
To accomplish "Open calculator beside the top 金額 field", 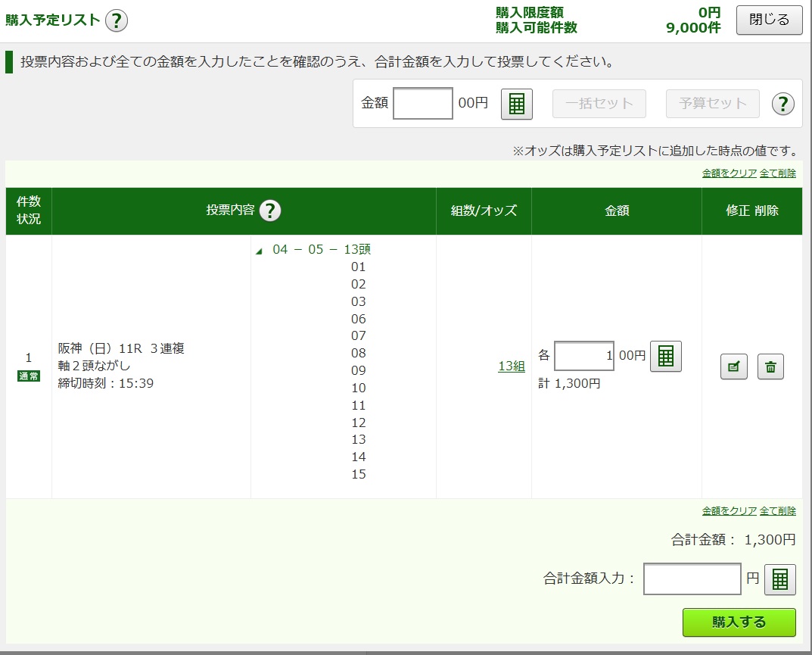I will (517, 104).
